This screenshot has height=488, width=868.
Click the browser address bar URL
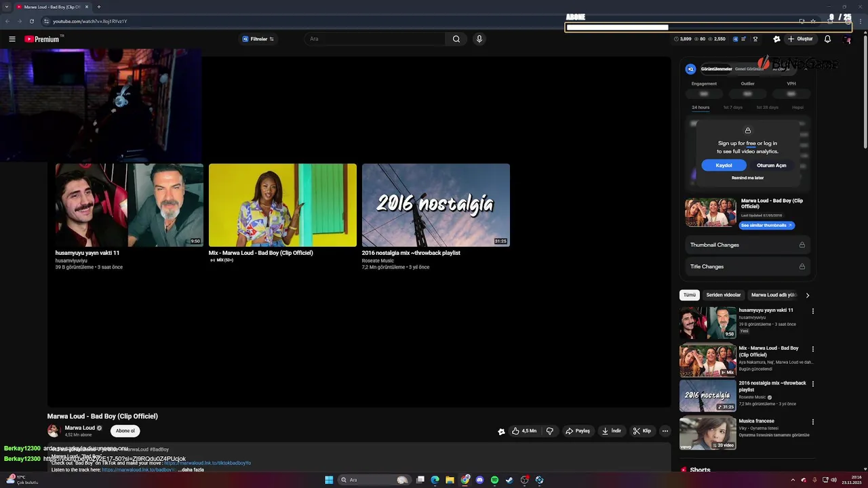90,21
